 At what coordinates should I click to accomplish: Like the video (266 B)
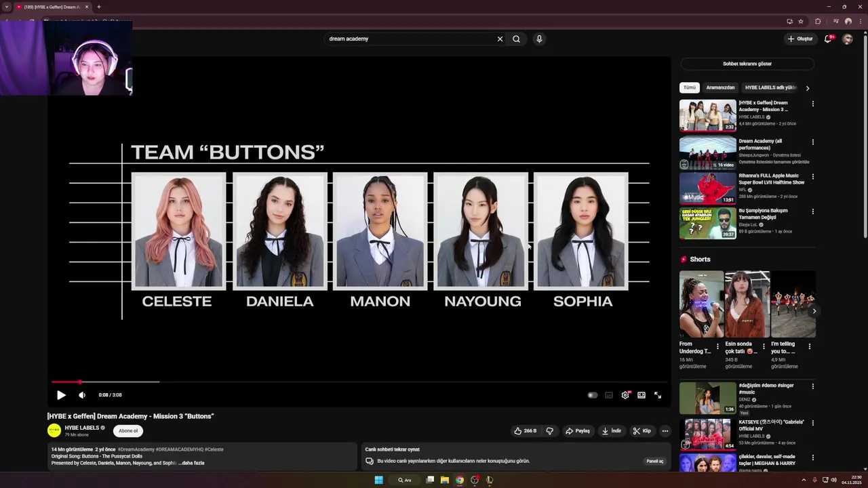coord(526,431)
